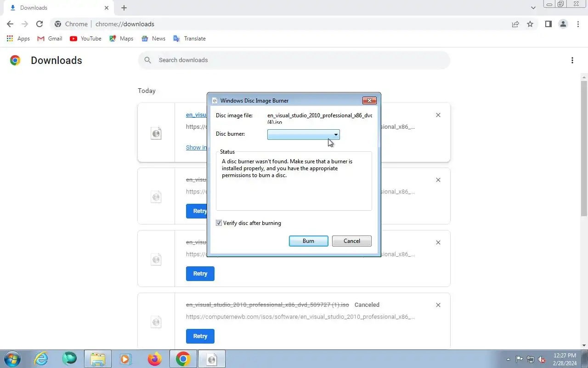Click the muted volume tray icon

(x=542, y=359)
